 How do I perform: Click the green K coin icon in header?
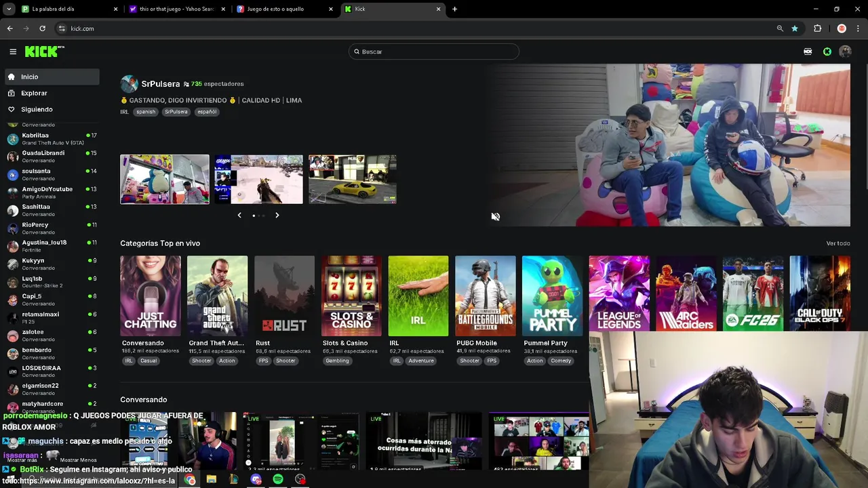(827, 52)
